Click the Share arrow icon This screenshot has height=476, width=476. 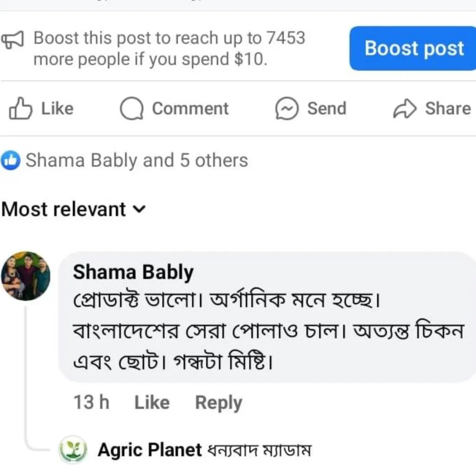[x=404, y=109]
